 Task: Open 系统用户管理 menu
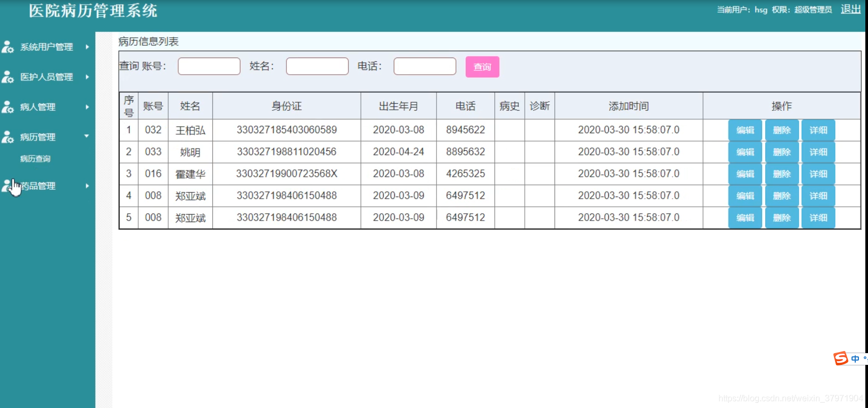click(x=47, y=47)
